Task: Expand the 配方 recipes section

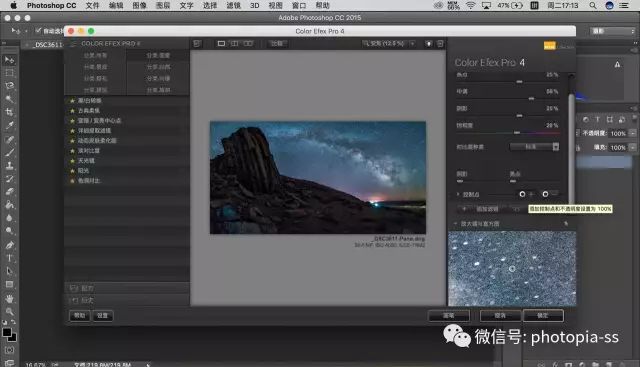Action: coord(127,288)
